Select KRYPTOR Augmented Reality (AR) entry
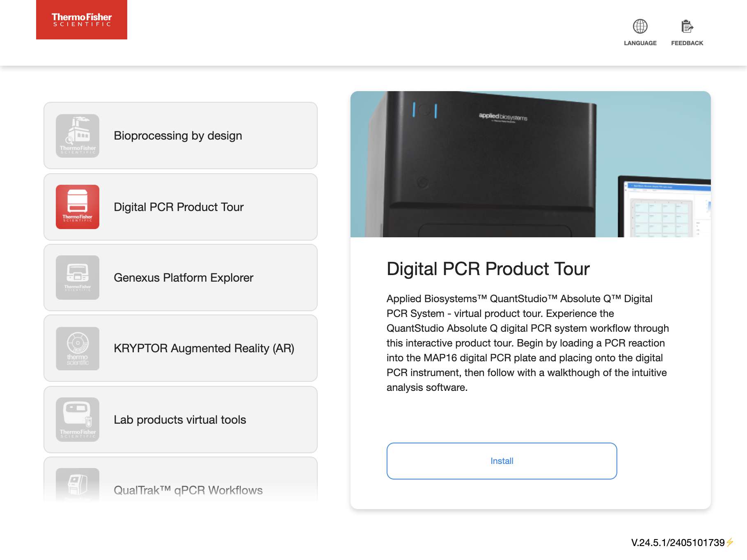 click(181, 348)
